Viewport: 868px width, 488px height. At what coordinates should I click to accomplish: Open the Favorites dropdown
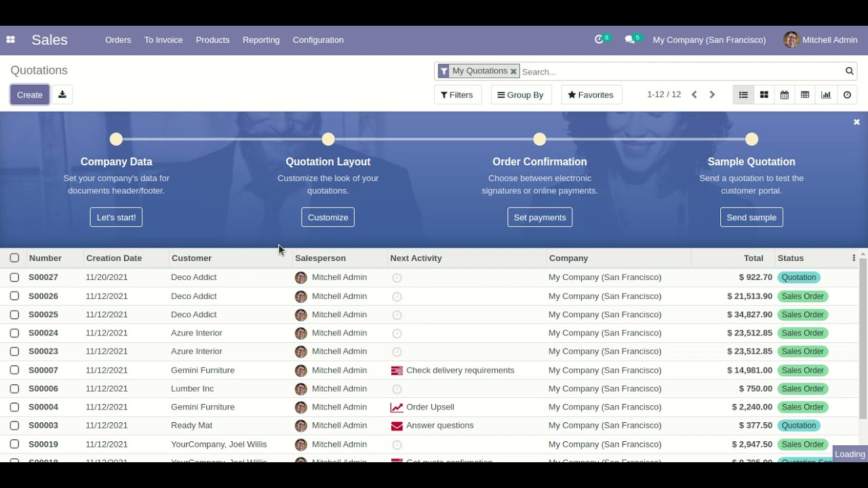click(591, 95)
